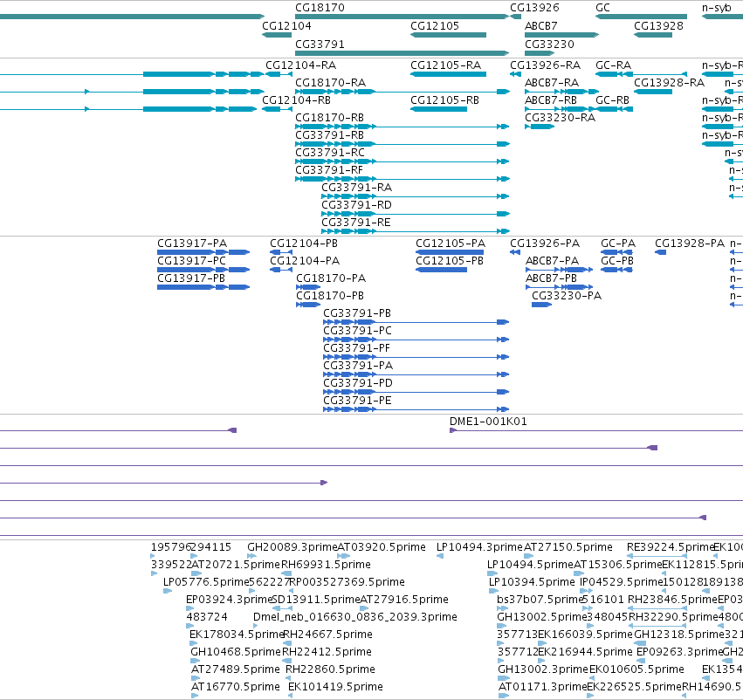This screenshot has height=700, width=743.
Task: Click the CG33791-PE protein label
Action: point(358,401)
